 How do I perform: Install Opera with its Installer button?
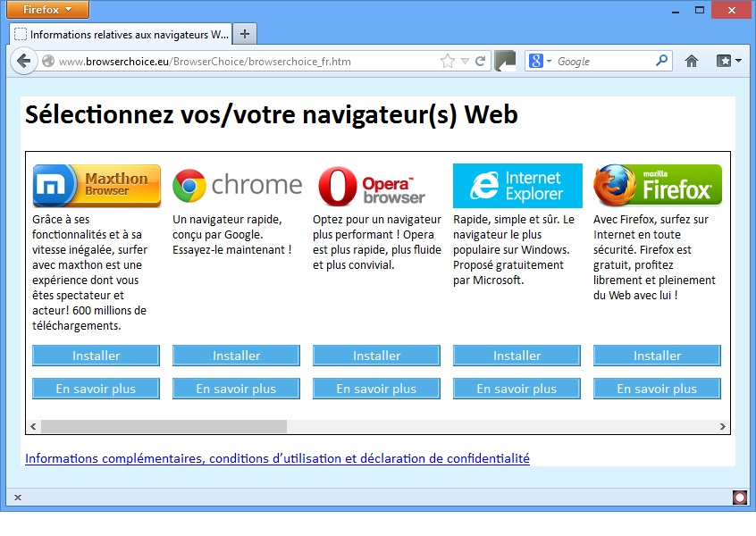coord(376,356)
